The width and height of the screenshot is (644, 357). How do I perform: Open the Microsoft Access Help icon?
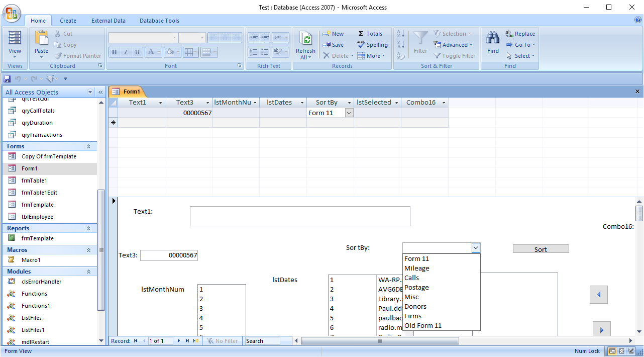638,20
